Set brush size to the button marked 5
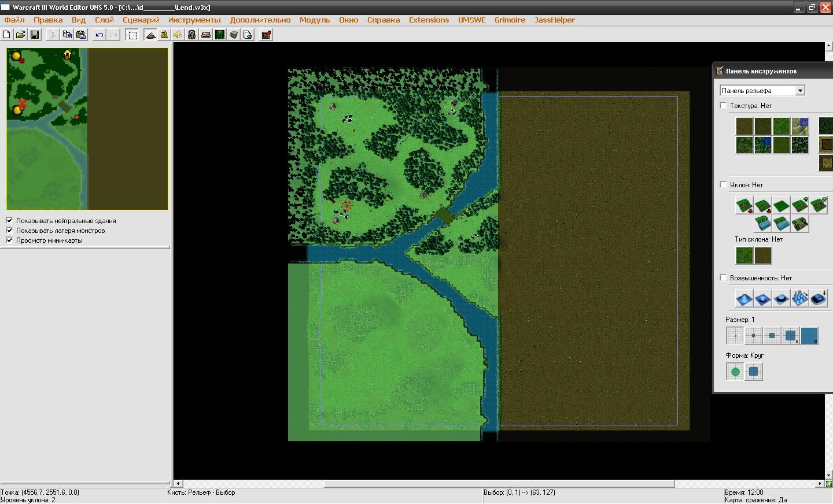This screenshot has width=833, height=504. pyautogui.click(x=791, y=336)
